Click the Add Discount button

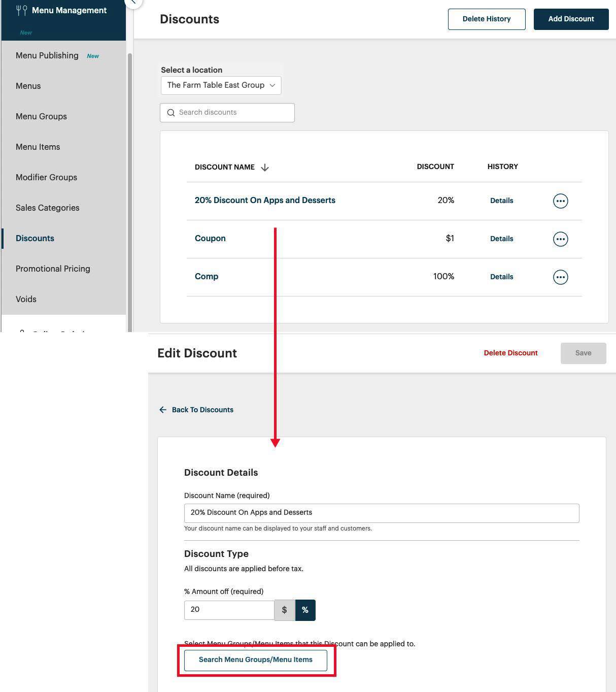coord(571,19)
